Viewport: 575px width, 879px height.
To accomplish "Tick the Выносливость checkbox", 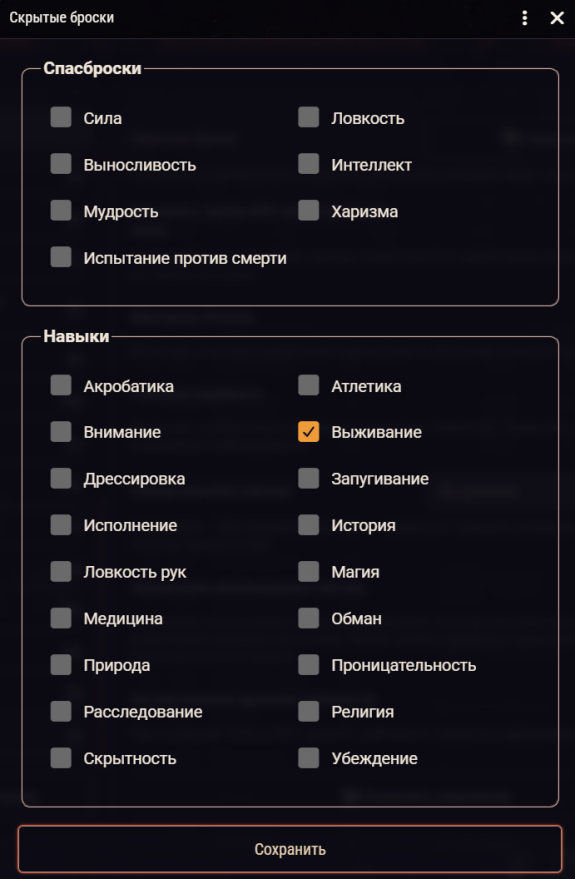I will click(61, 164).
